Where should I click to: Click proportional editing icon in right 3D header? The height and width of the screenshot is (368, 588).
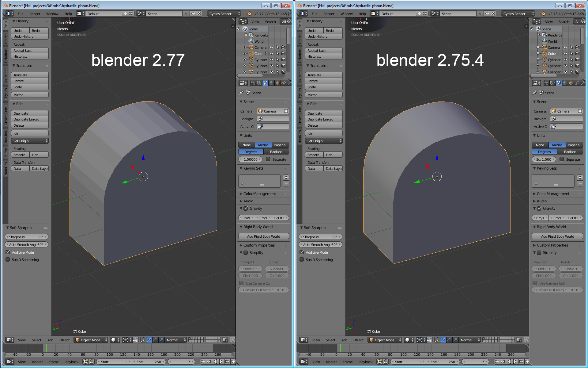pos(526,340)
